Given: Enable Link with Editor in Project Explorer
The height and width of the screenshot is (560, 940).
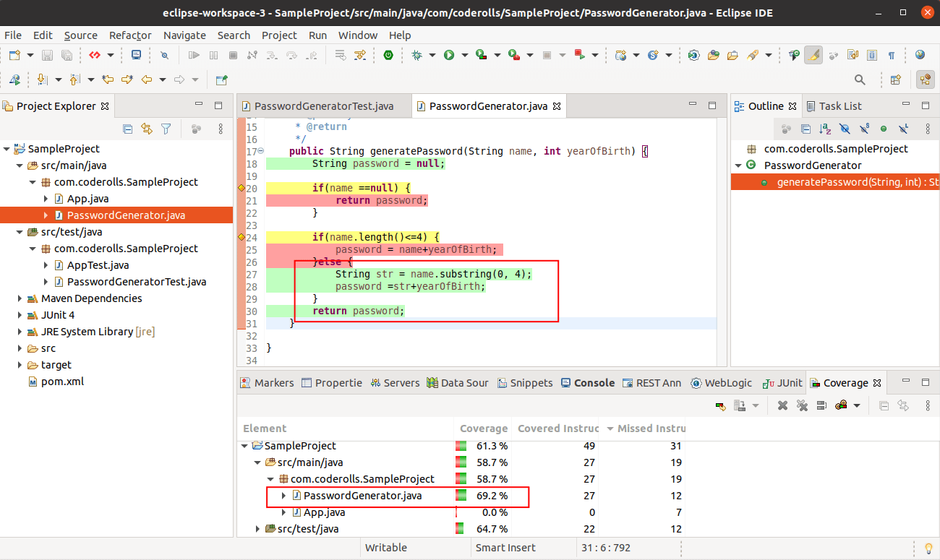Looking at the screenshot, I should pos(148,129).
